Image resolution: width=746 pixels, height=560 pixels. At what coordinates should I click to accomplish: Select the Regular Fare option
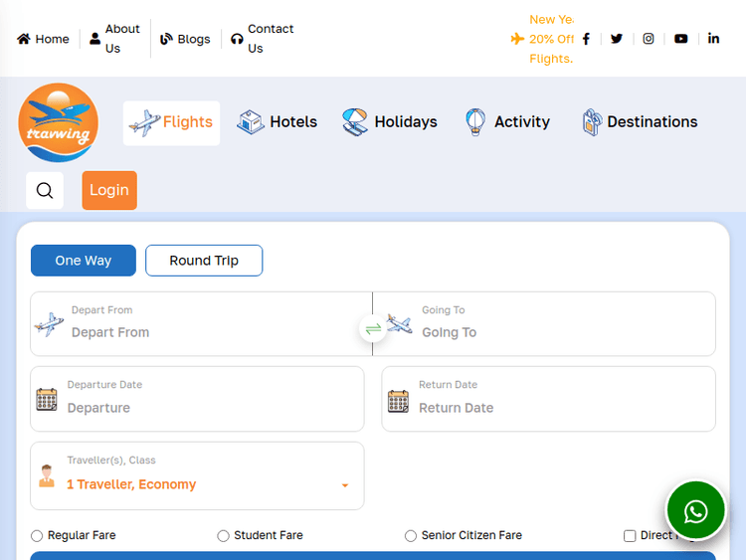(x=37, y=536)
